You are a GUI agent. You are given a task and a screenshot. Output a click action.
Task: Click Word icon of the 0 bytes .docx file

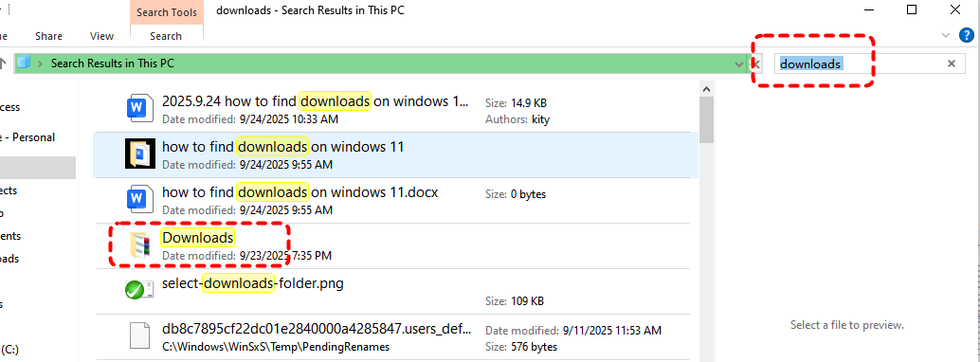[138, 200]
